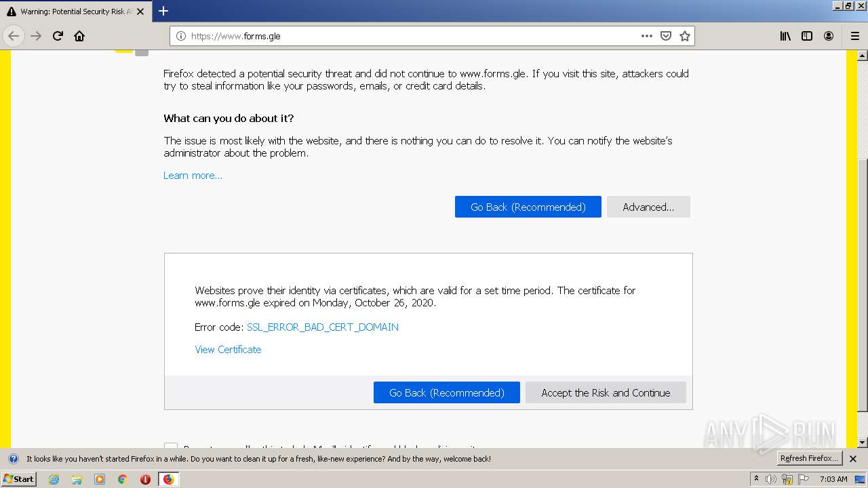868x488 pixels.
Task: Open Windows Explorer from the taskbar
Action: (x=77, y=479)
